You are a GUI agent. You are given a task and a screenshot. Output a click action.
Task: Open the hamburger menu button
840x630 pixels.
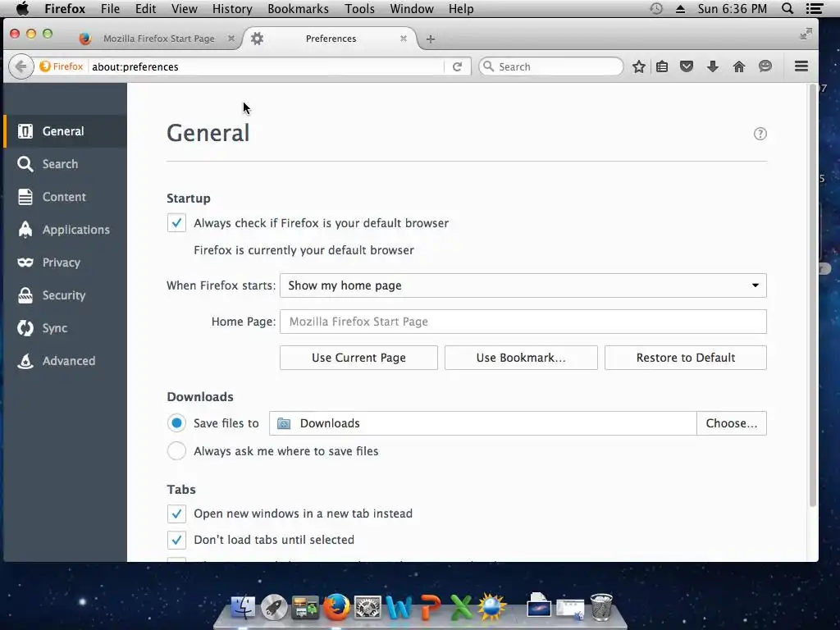(x=801, y=66)
